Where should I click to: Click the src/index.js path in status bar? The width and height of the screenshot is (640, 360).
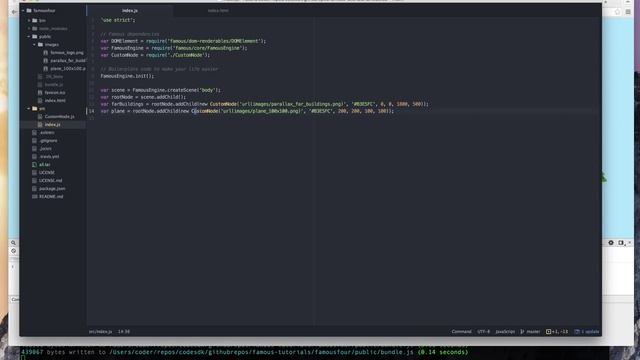pos(100,331)
